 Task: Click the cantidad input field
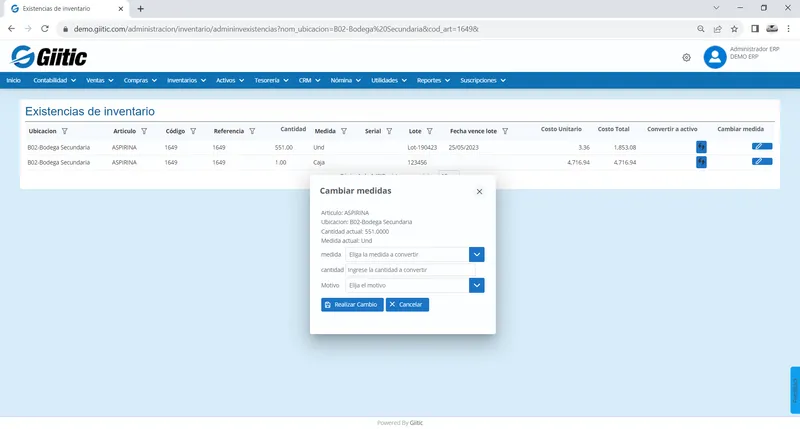click(x=410, y=270)
